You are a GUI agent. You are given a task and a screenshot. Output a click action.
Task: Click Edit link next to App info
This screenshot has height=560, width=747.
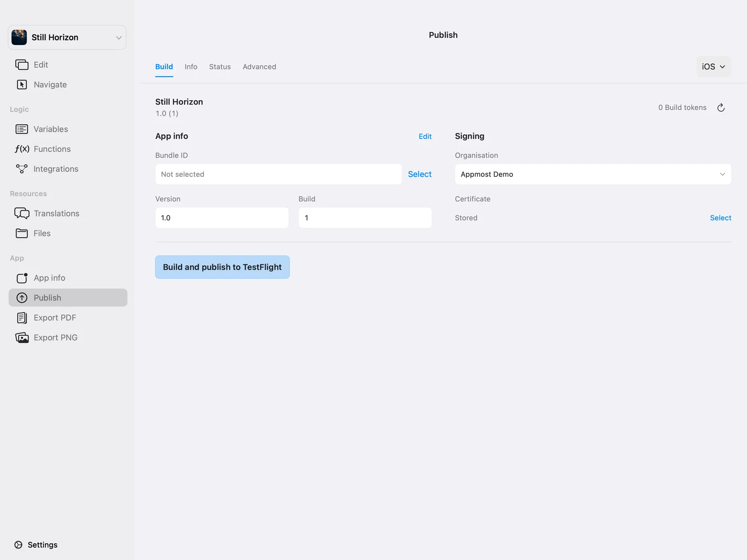coord(425,137)
